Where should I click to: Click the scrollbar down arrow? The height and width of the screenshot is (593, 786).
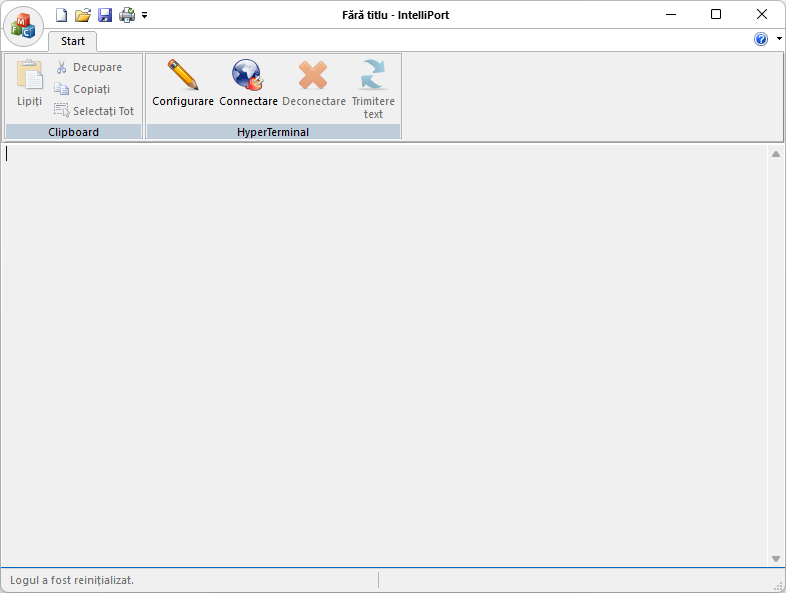(x=775, y=558)
